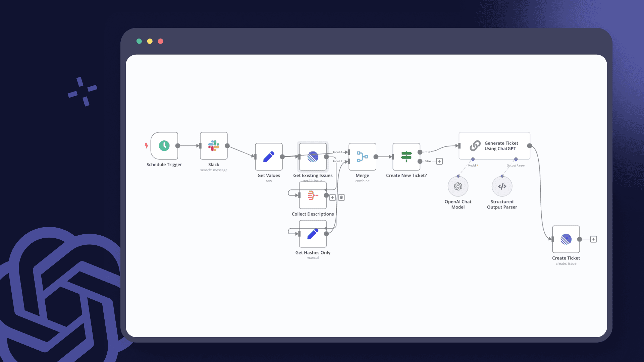This screenshot has width=644, height=362.
Task: Click the Create Ticket Linear node
Action: click(x=566, y=239)
